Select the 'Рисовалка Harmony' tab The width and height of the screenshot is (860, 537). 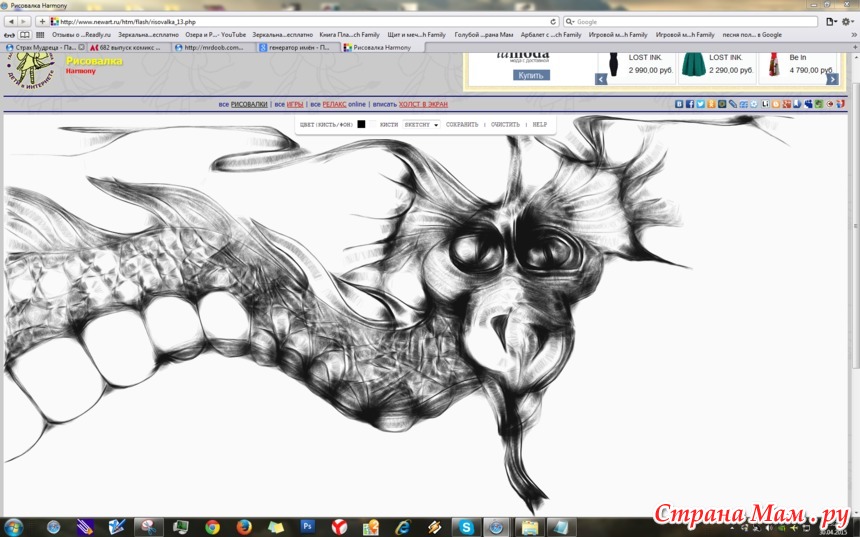pyautogui.click(x=382, y=48)
